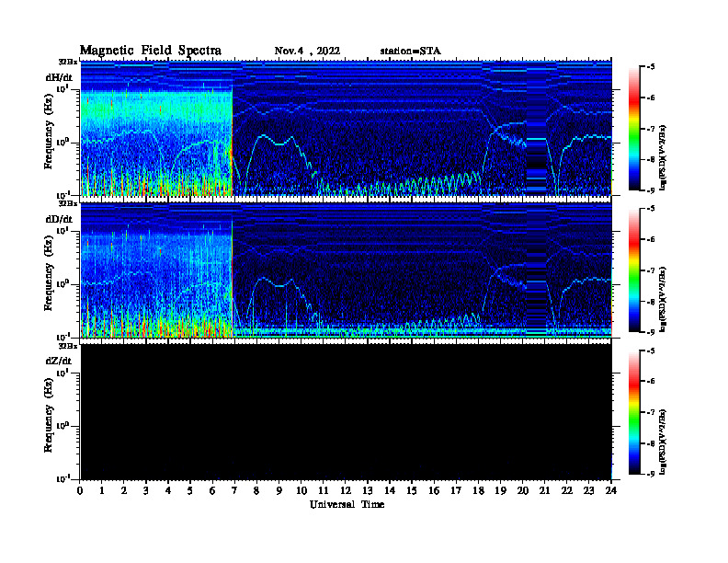Click hour 8 on the time axis
The image size is (728, 563).
256,490
